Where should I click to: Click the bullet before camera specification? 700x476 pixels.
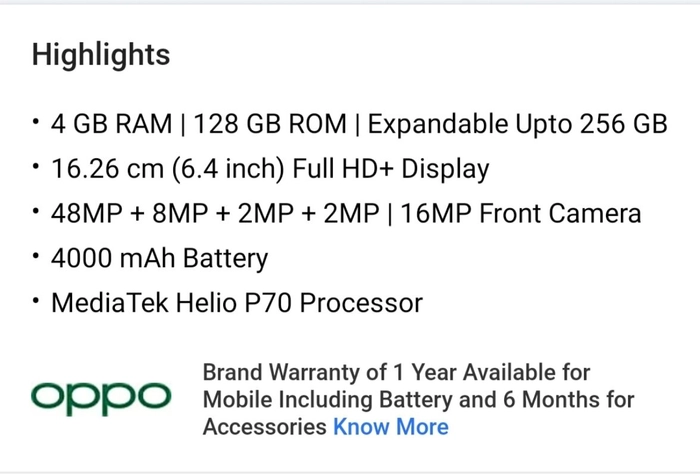[36, 211]
